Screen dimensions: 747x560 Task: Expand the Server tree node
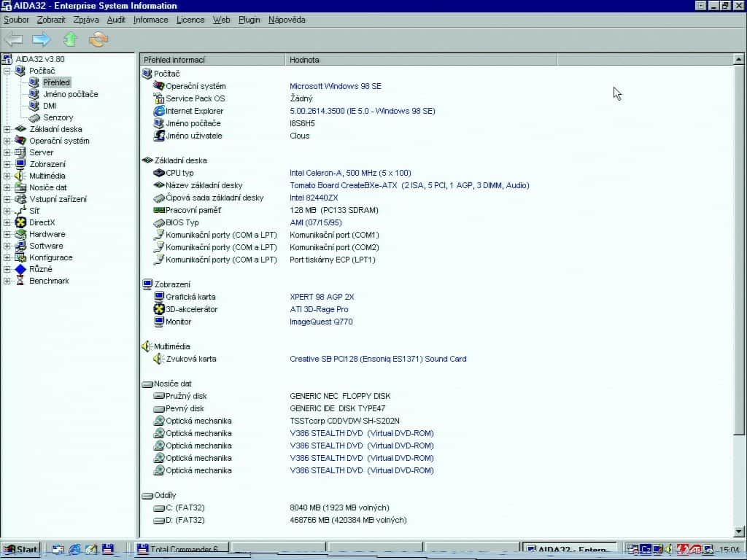pos(7,152)
